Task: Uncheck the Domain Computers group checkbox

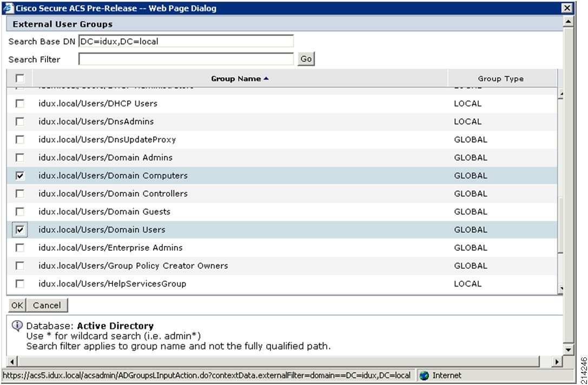Action: (x=20, y=175)
